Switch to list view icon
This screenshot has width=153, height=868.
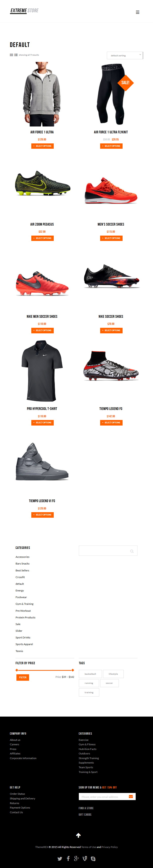click(16, 55)
